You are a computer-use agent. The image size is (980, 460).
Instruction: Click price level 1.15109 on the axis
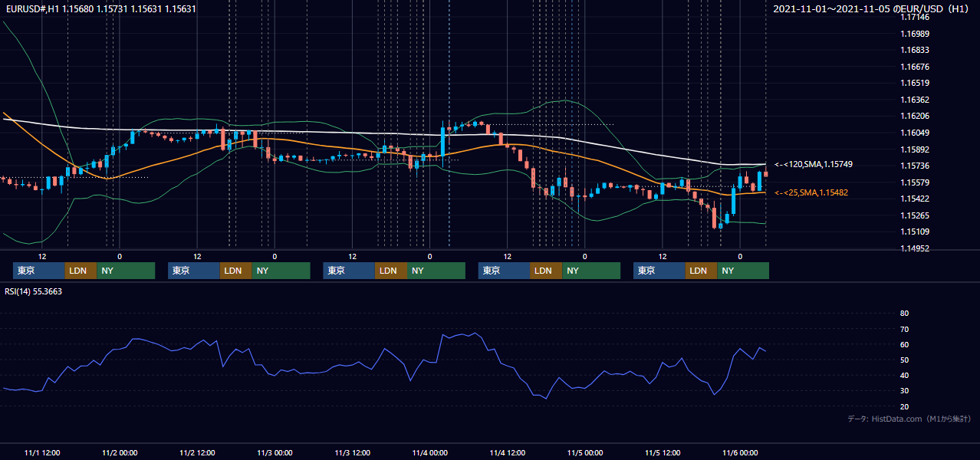coord(915,232)
